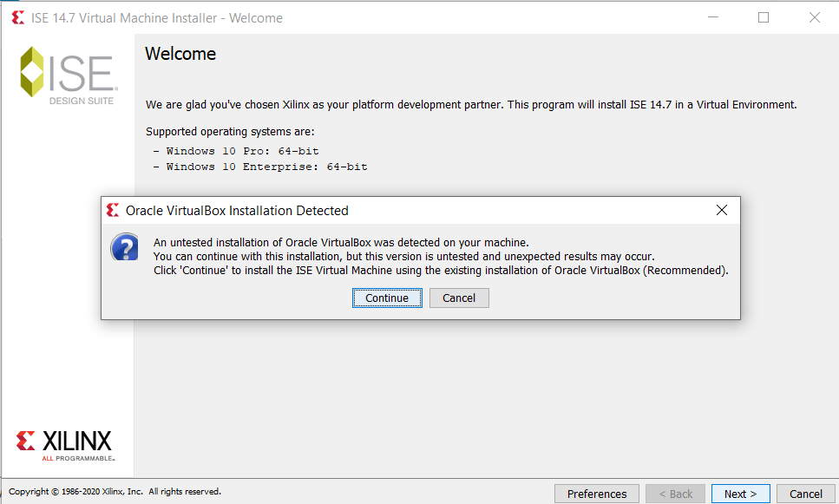Minimize the ISE installer window
This screenshot has height=504, width=839.
click(x=712, y=17)
